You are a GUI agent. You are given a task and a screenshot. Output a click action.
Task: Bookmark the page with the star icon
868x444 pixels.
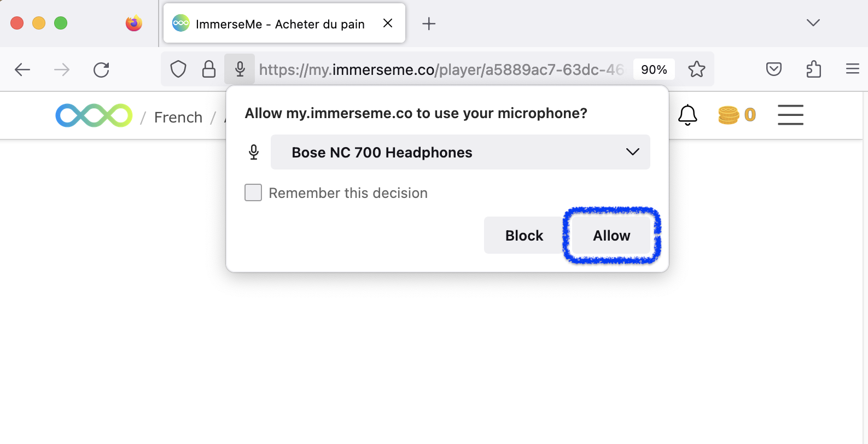(x=696, y=69)
